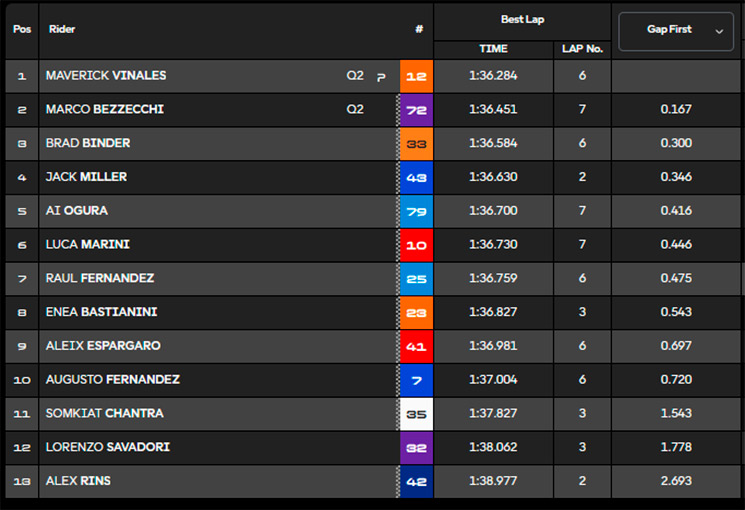Viewport: 745px width, 510px height.
Task: Sort by the Rider column header
Action: click(x=62, y=29)
